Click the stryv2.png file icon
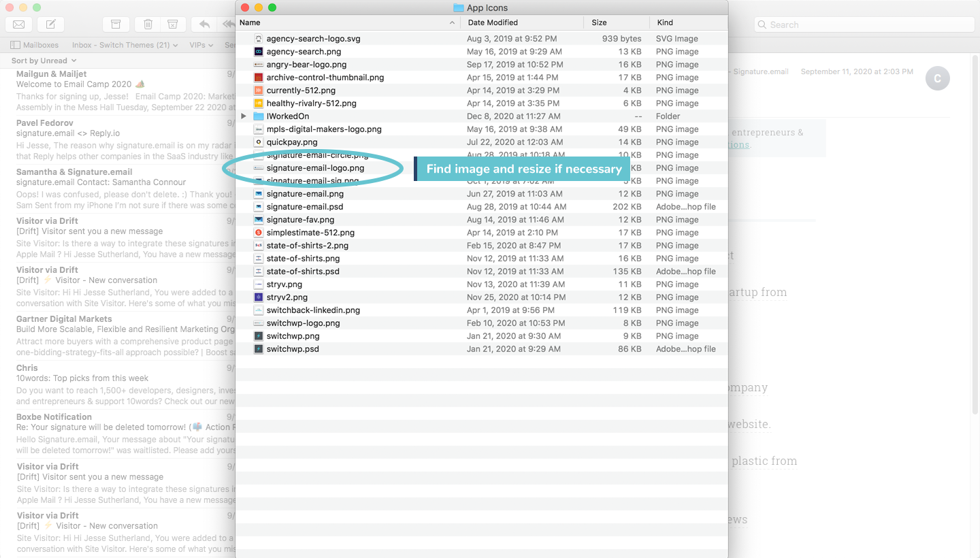This screenshot has height=558, width=980. 257,297
